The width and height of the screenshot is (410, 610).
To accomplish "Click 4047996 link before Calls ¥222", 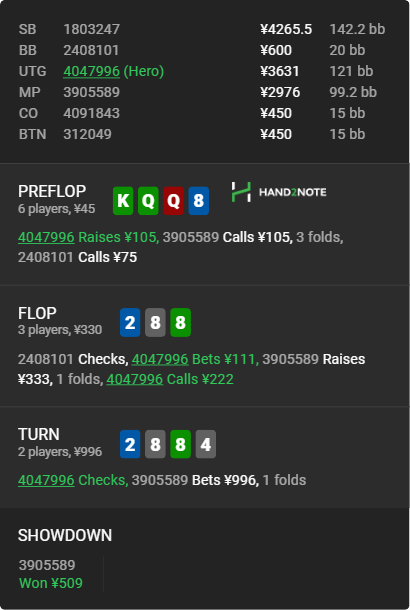I will point(135,379).
